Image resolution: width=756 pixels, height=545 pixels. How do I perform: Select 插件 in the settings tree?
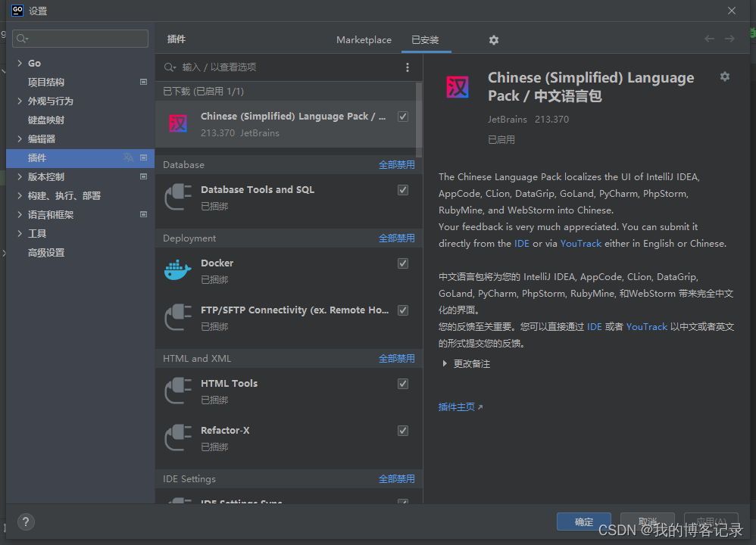click(80, 158)
